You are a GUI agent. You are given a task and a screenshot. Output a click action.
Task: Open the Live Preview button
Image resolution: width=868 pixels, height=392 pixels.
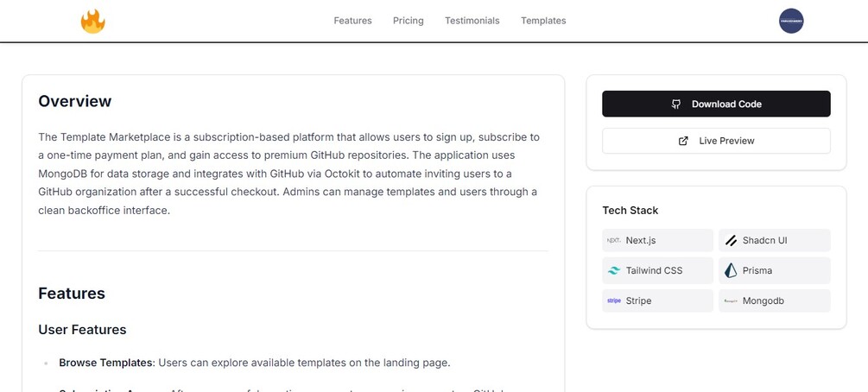coord(716,141)
